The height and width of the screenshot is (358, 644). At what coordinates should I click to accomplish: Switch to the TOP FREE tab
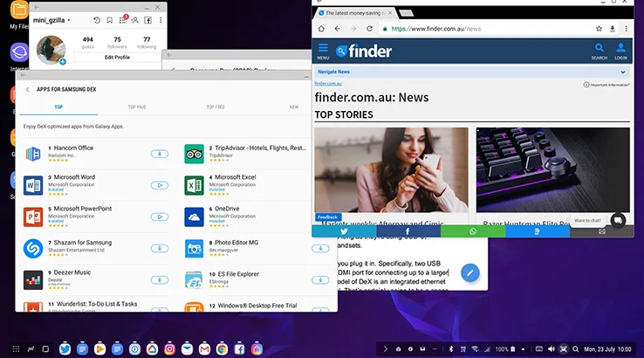coord(216,107)
